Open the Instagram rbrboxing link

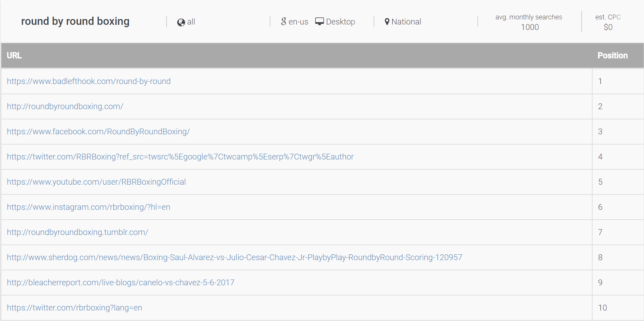tap(89, 207)
